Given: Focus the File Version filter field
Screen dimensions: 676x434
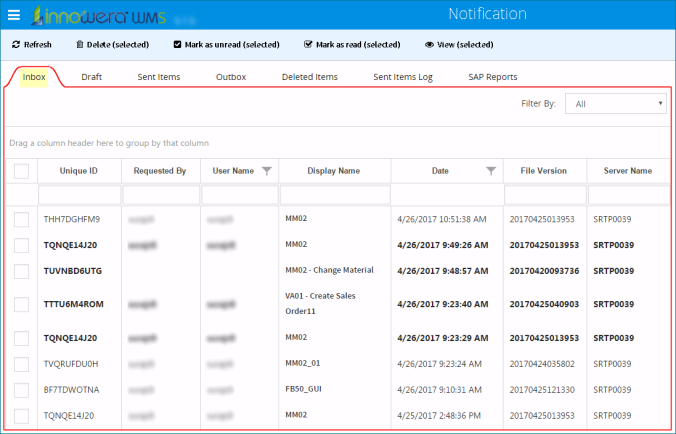Looking at the screenshot, I should pyautogui.click(x=545, y=195).
